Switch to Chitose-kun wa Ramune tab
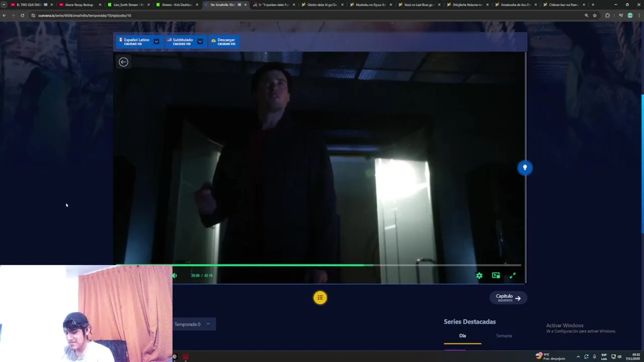The height and width of the screenshot is (362, 644). [x=564, y=5]
